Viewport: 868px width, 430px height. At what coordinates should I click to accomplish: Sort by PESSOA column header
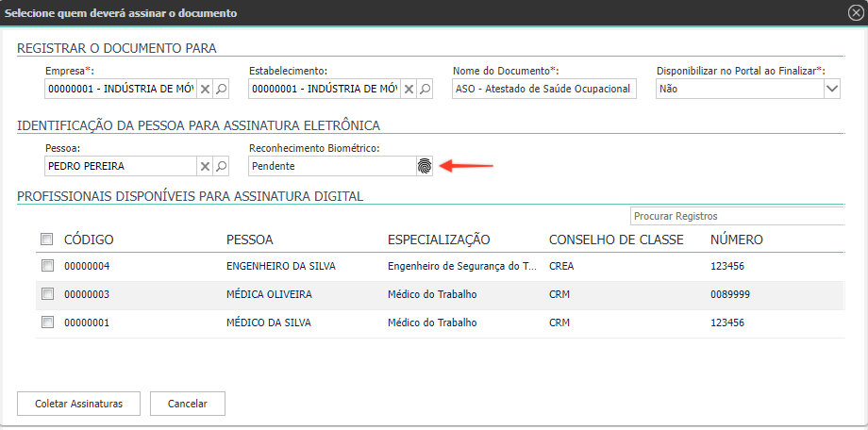(250, 240)
